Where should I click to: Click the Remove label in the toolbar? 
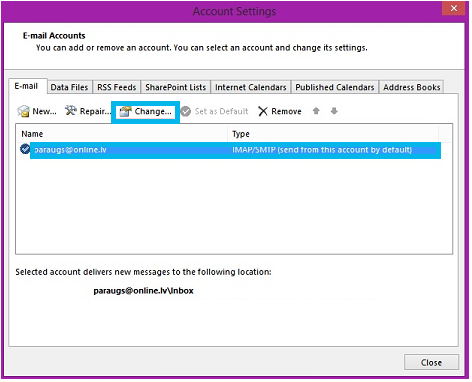coord(286,111)
